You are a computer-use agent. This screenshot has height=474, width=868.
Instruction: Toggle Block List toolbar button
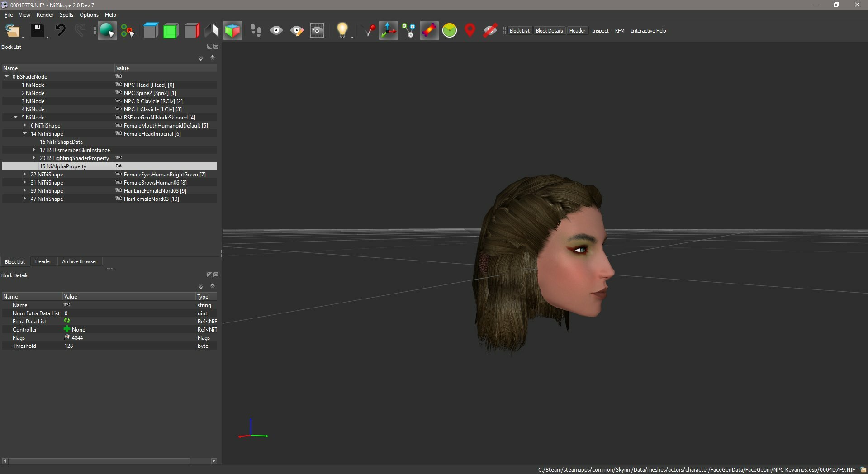pyautogui.click(x=519, y=31)
